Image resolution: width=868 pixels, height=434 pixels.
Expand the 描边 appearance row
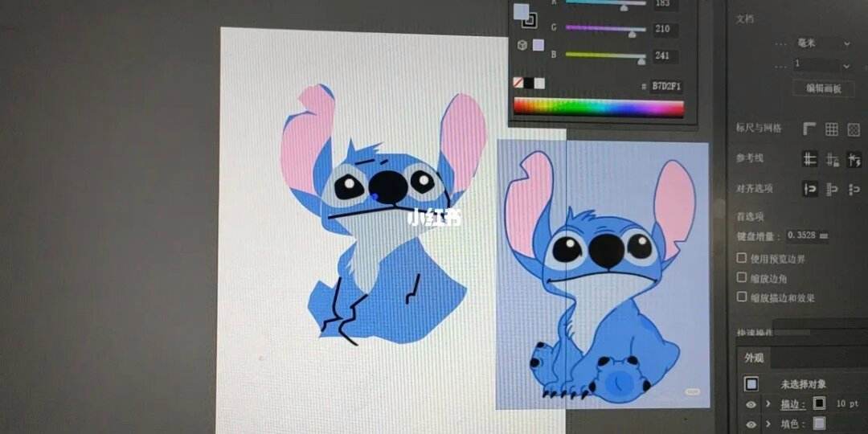[x=768, y=404]
